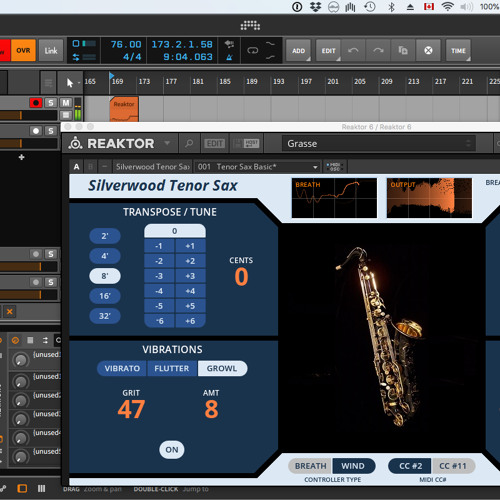500x500 pixels.
Task: Toggle the OVR overdub button
Action: (23, 50)
